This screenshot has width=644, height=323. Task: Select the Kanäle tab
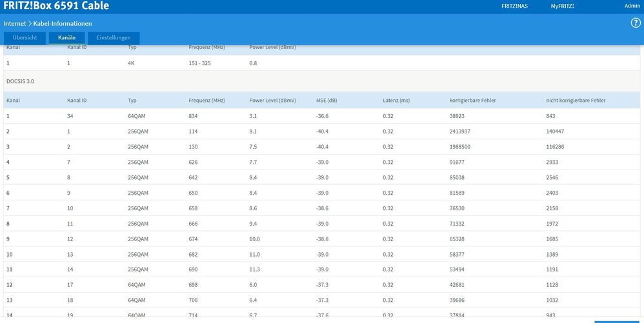pos(66,38)
